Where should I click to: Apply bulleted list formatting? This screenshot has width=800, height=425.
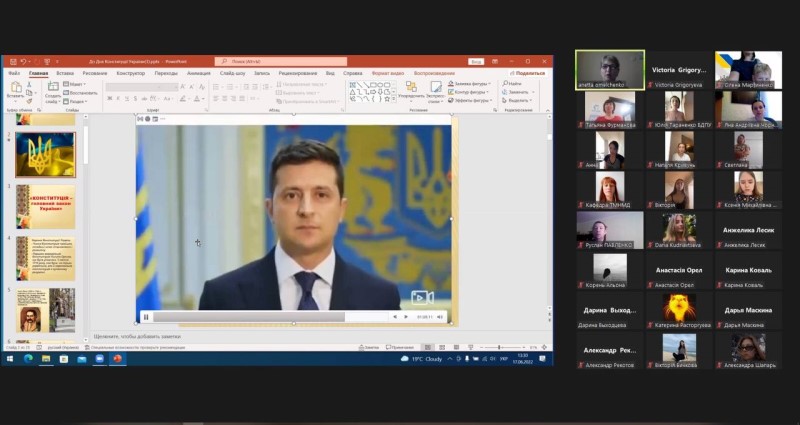[217, 87]
